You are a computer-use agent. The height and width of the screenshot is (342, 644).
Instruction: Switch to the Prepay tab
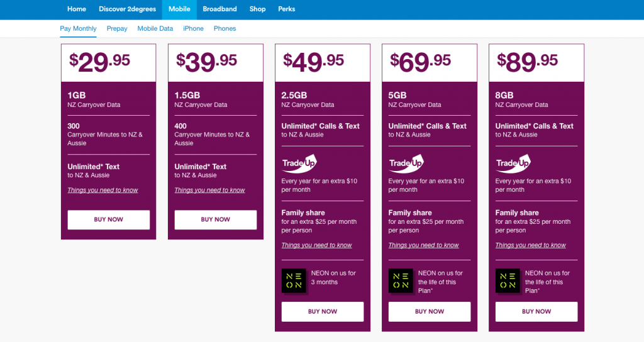click(117, 28)
